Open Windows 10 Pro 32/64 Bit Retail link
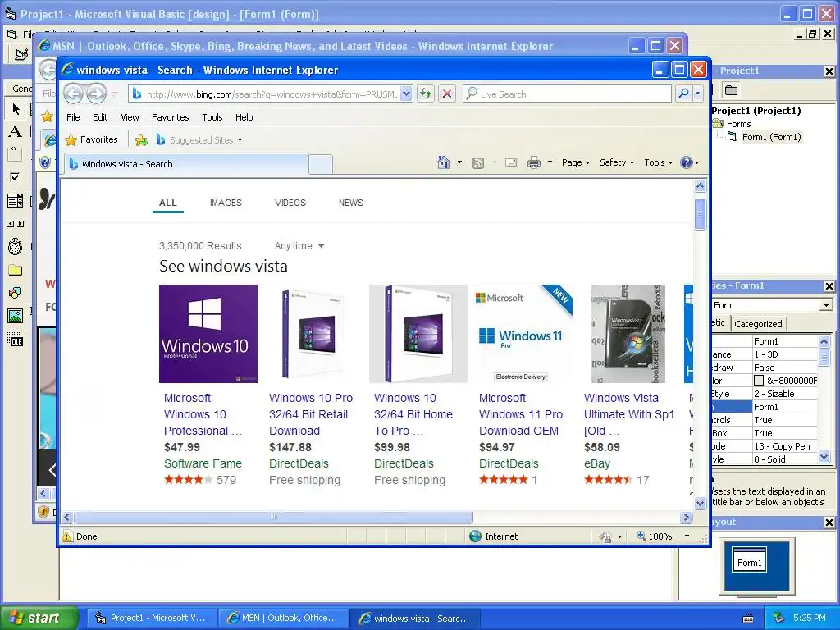840x630 pixels. coord(311,414)
